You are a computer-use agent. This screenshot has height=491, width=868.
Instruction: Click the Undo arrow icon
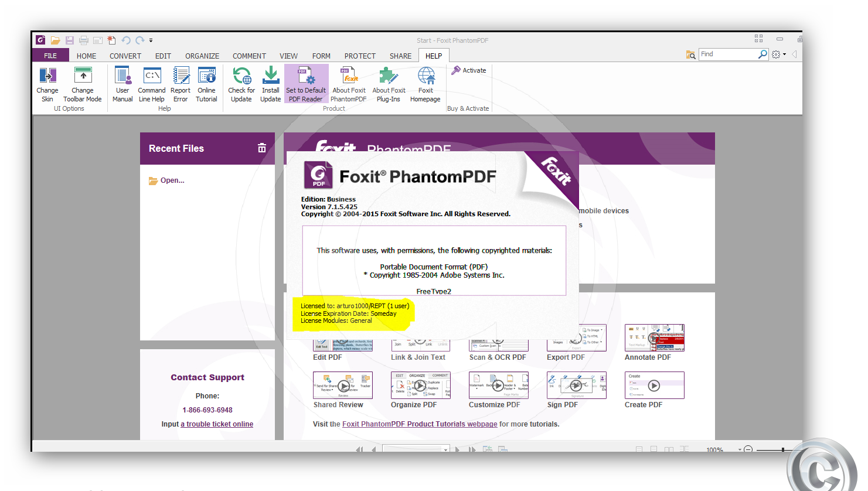click(x=126, y=40)
